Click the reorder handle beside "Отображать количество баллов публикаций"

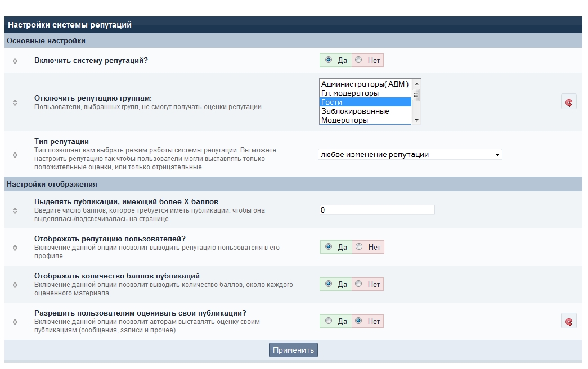pos(15,285)
